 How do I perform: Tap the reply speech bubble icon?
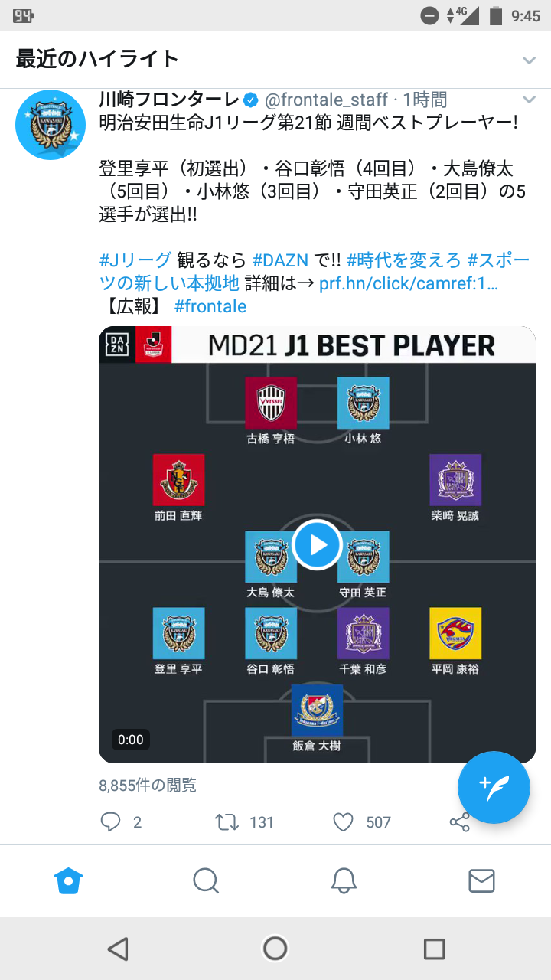[111, 822]
